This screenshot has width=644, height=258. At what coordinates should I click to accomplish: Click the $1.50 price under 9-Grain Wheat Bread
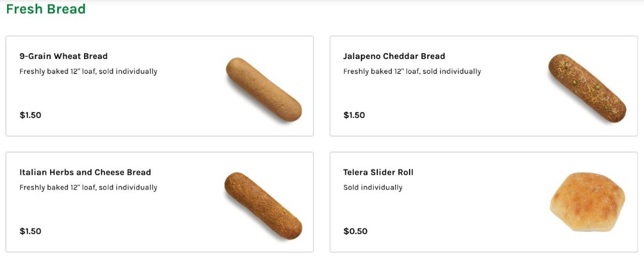coord(30,116)
